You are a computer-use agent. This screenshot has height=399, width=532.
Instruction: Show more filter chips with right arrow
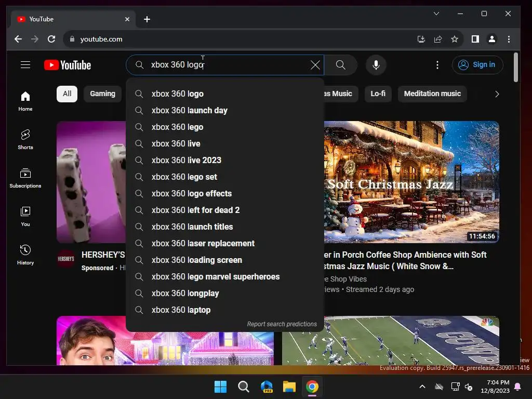pos(497,94)
